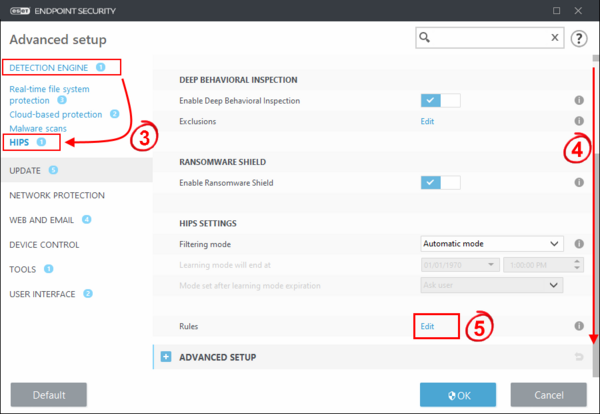Image resolution: width=600 pixels, height=414 pixels.
Task: Open the mode after learning expiration dropdown
Action: coord(492,284)
